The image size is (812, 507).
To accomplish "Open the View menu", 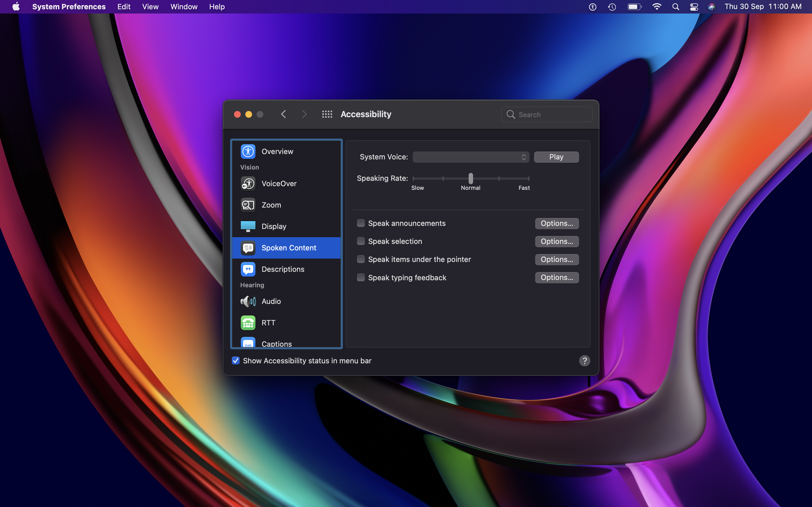I will [x=150, y=7].
